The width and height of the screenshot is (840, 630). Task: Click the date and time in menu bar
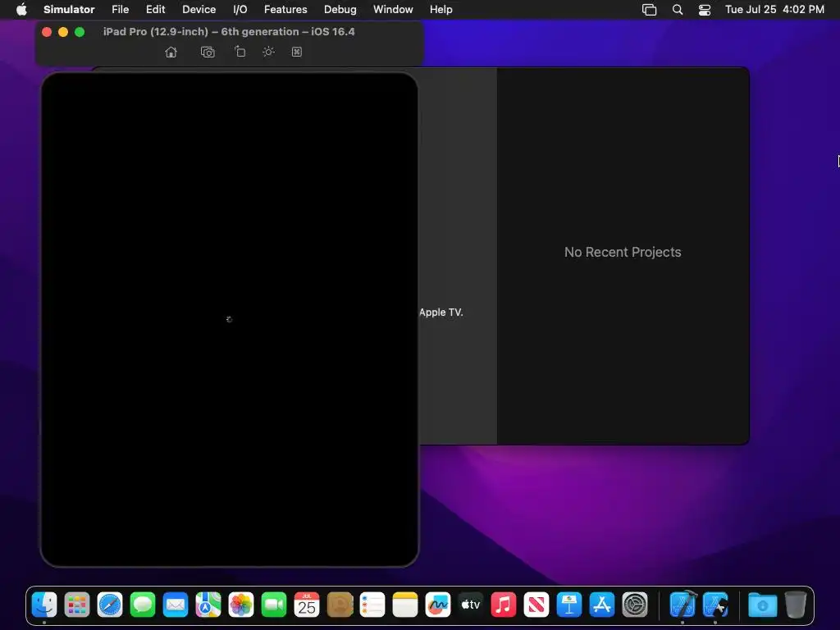774,9
